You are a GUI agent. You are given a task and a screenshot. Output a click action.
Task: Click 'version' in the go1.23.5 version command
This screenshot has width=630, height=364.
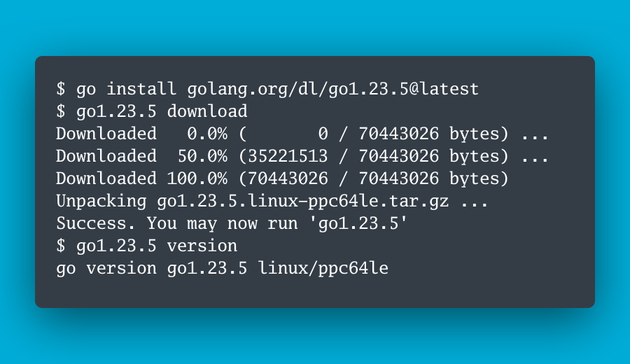pos(202,246)
